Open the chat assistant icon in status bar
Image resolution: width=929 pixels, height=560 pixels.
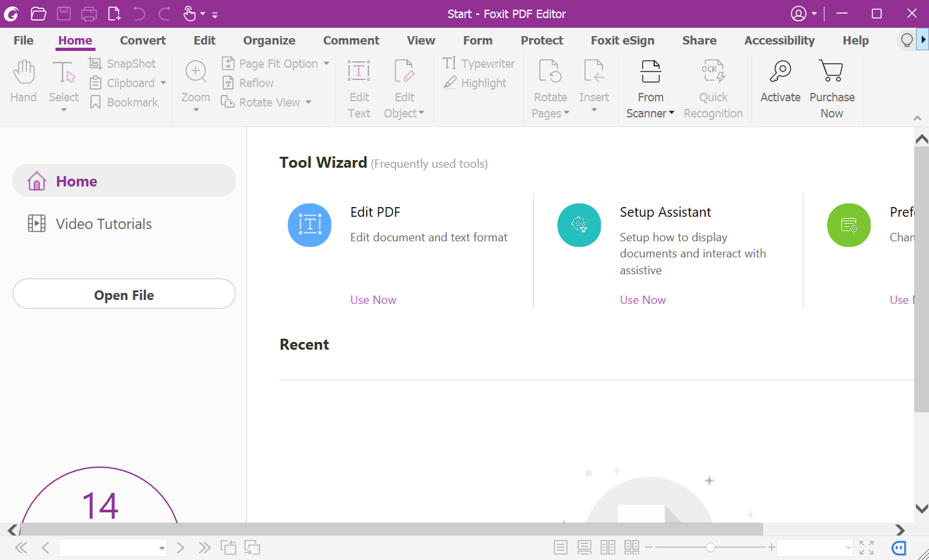click(899, 548)
